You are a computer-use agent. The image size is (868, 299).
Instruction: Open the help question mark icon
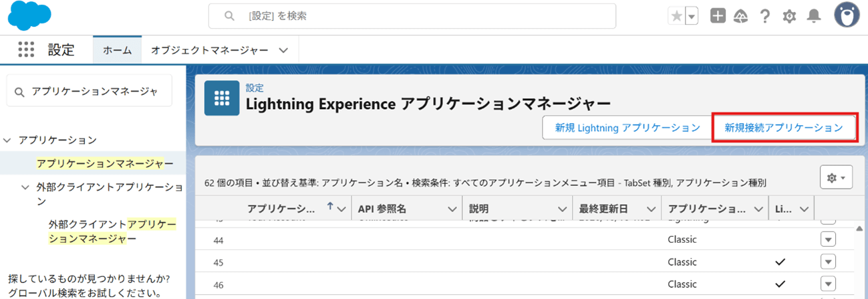tap(766, 16)
